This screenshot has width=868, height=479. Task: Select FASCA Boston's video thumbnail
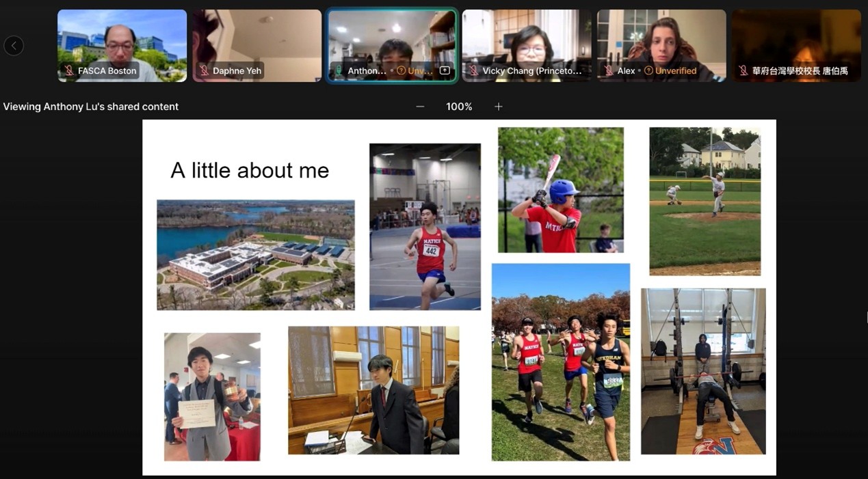[122, 38]
